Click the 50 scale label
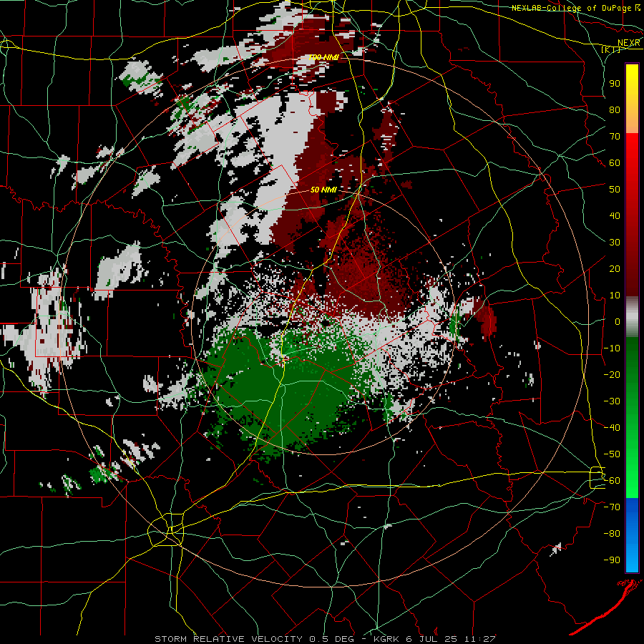The width and height of the screenshot is (644, 644). pos(615,190)
